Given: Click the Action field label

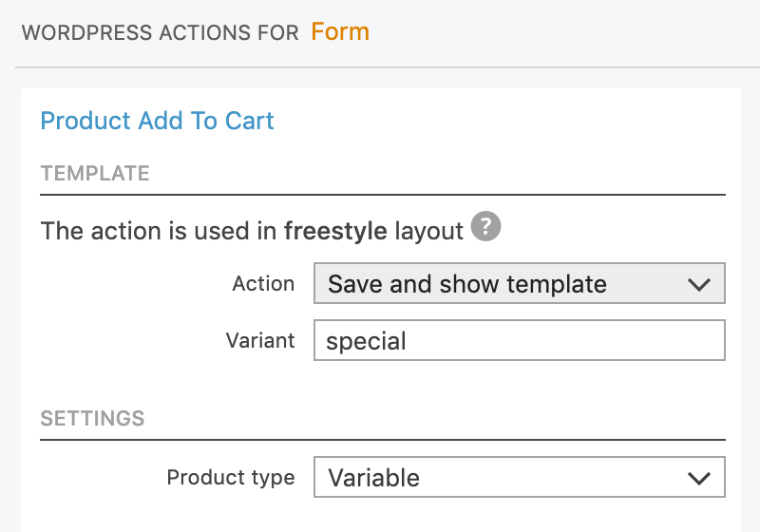Looking at the screenshot, I should click(x=263, y=284).
